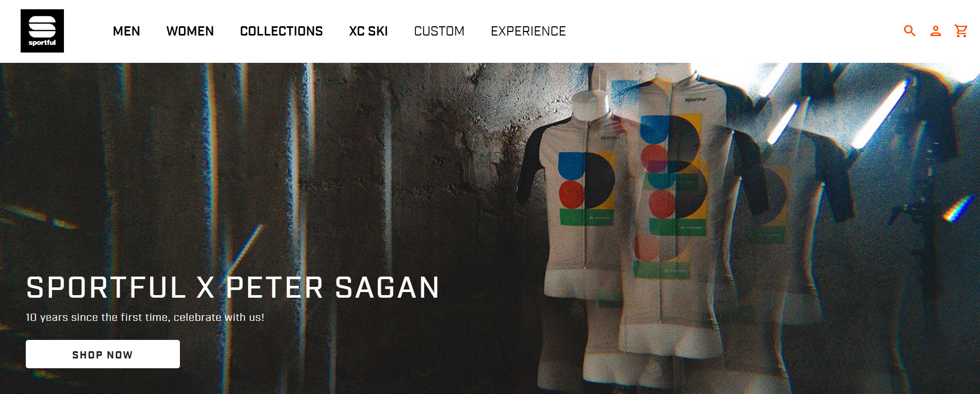Open the user account icon

936,31
